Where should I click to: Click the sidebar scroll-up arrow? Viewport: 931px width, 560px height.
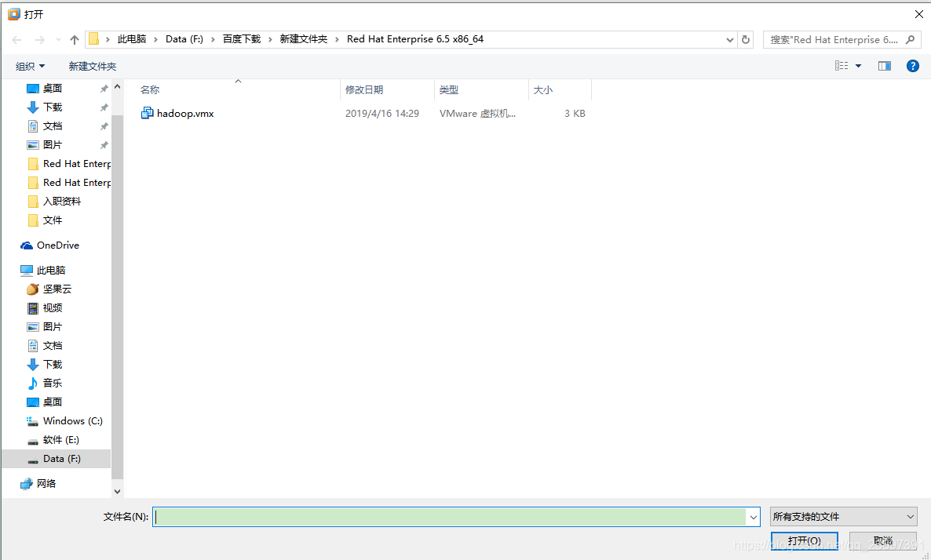click(x=117, y=86)
